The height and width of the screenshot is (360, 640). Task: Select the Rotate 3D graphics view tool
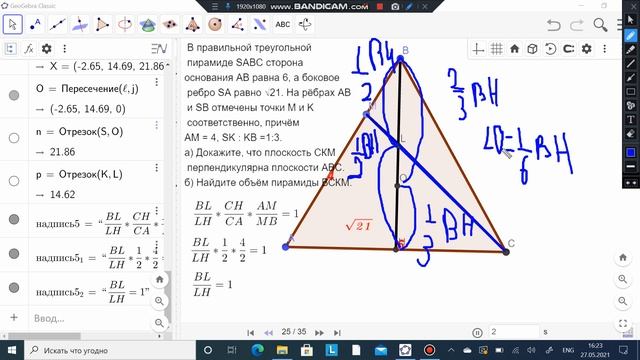point(305,25)
